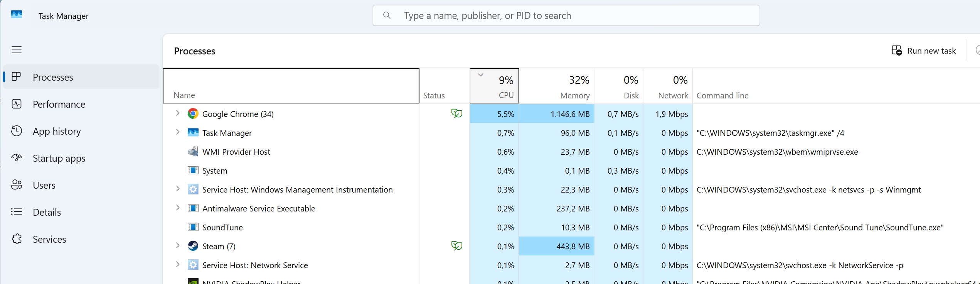Click the Network Service gear icon
The width and height of the screenshot is (980, 284).
pos(193,265)
